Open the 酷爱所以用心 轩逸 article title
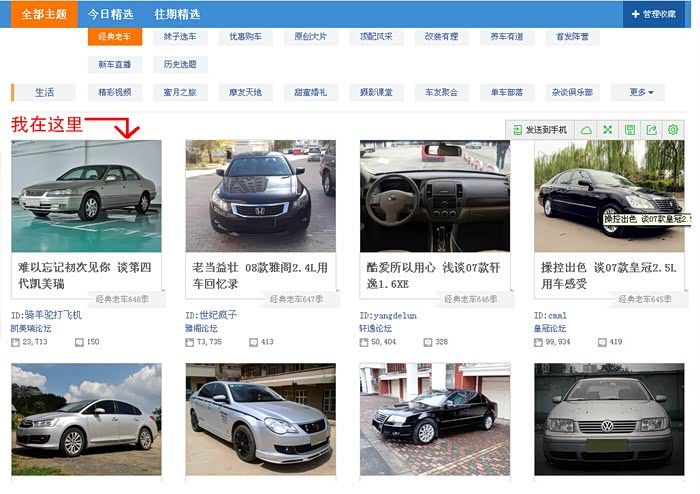 pyautogui.click(x=433, y=275)
